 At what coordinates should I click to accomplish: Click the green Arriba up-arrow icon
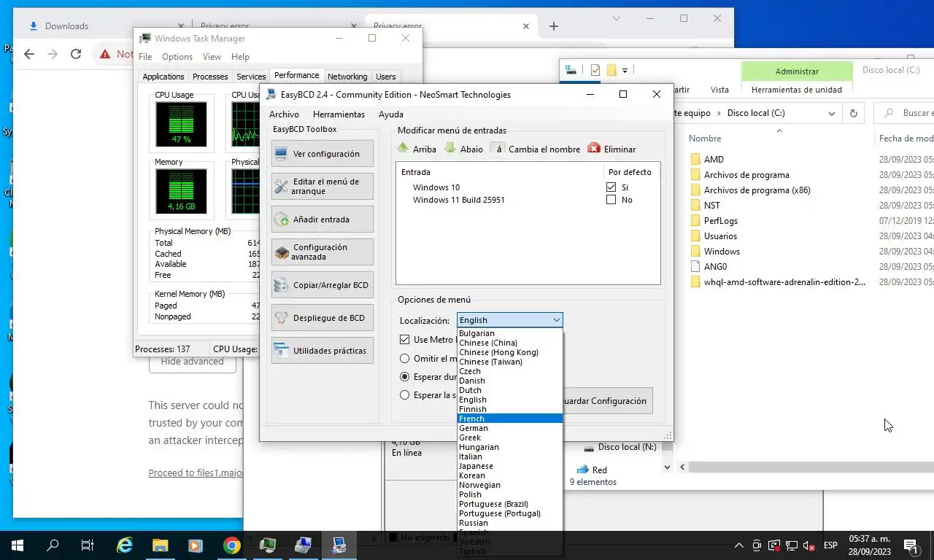(404, 148)
